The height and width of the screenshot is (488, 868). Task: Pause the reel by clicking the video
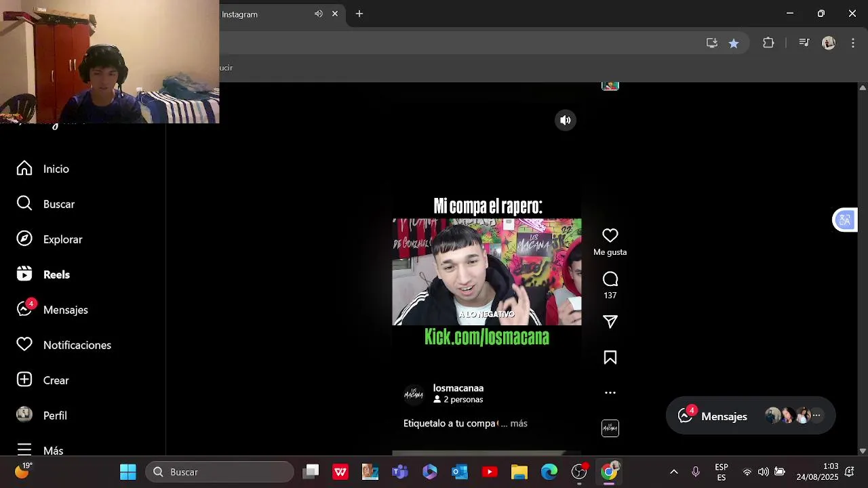[x=487, y=272]
